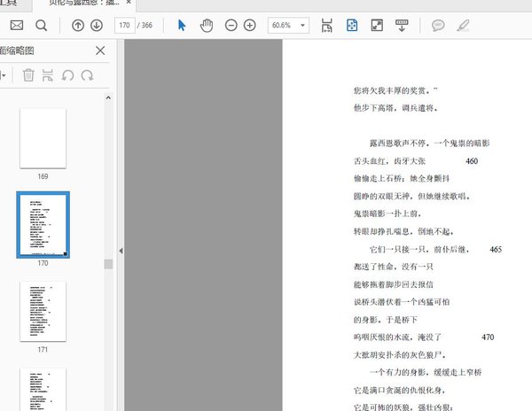Go to next page with down arrow

(97, 25)
